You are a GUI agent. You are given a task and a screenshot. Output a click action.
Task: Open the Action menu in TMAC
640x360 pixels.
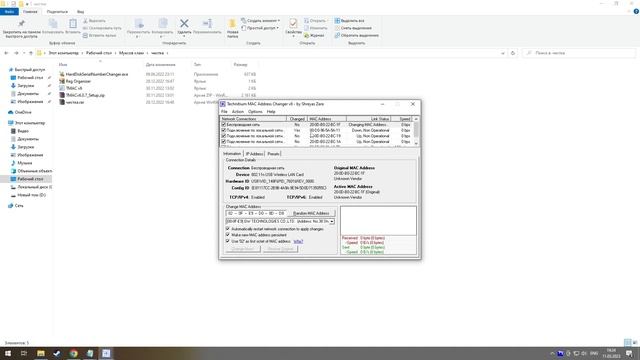[x=238, y=111]
